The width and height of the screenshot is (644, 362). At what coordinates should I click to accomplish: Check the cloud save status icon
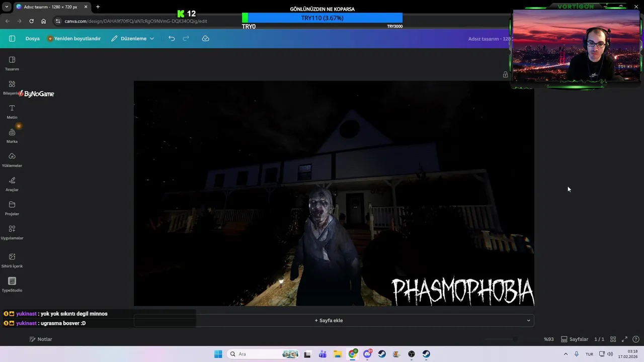pyautogui.click(x=205, y=38)
